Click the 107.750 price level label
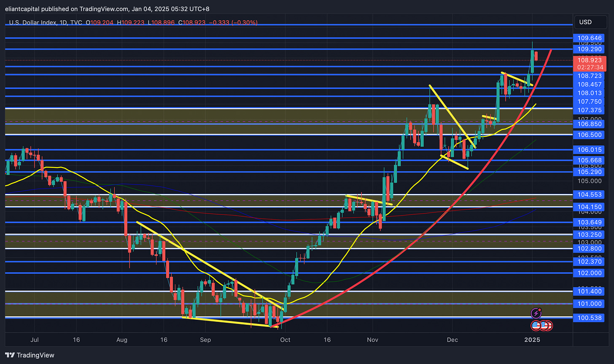This screenshot has width=614, height=364. click(x=589, y=102)
